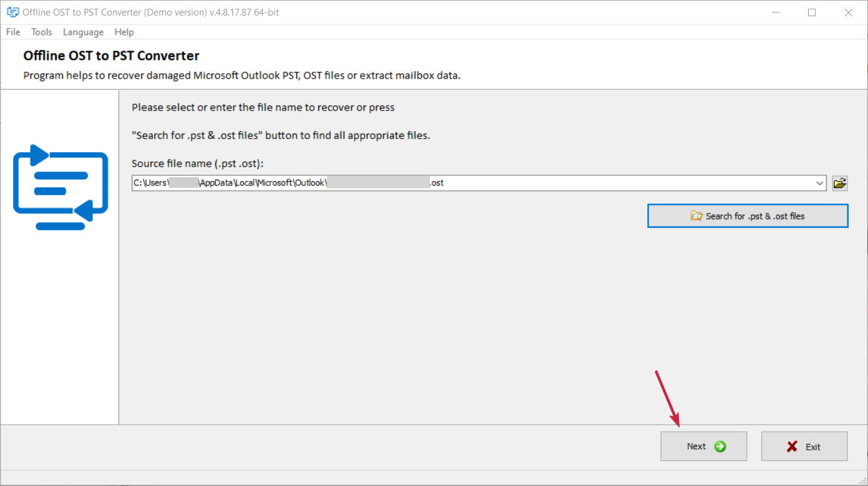Viewport: 868px width, 486px height.
Task: Click the 'Source file name (.pst .ost):' label
Action: pos(198,163)
